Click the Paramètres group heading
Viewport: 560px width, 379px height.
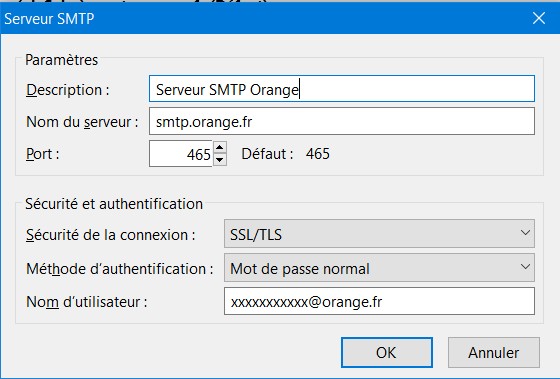click(x=61, y=60)
